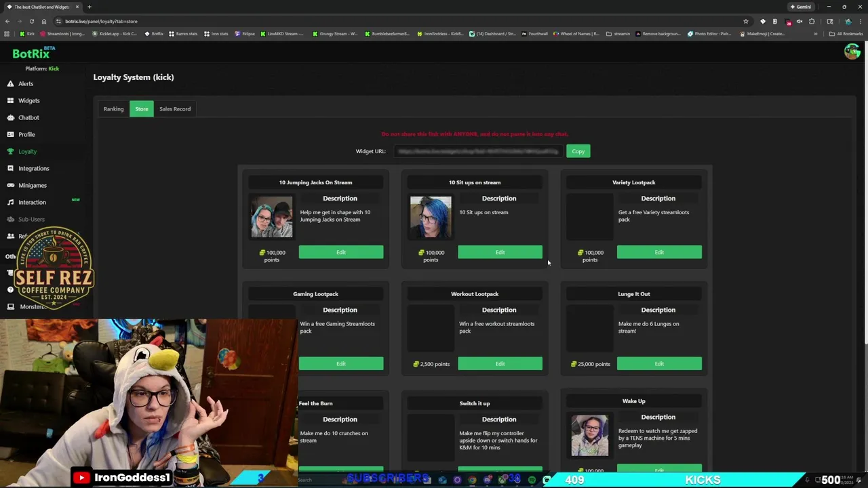The image size is (868, 488).
Task: Open the Streamloots bookmark
Action: pyautogui.click(x=62, y=34)
